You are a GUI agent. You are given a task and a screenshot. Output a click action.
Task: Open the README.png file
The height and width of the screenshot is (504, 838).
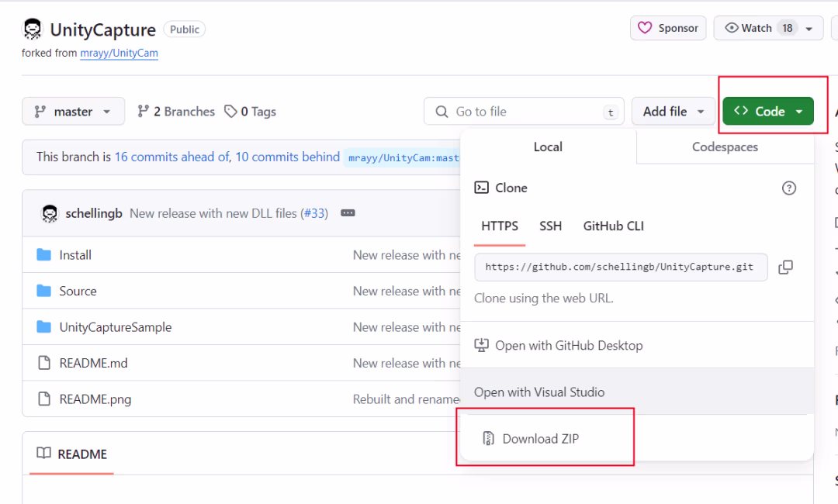(95, 399)
